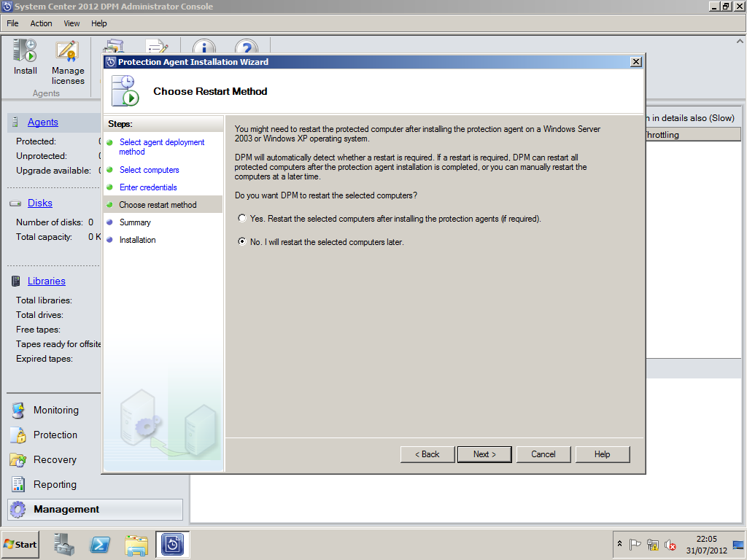
Task: Click the Reporting workspace icon
Action: click(18, 484)
